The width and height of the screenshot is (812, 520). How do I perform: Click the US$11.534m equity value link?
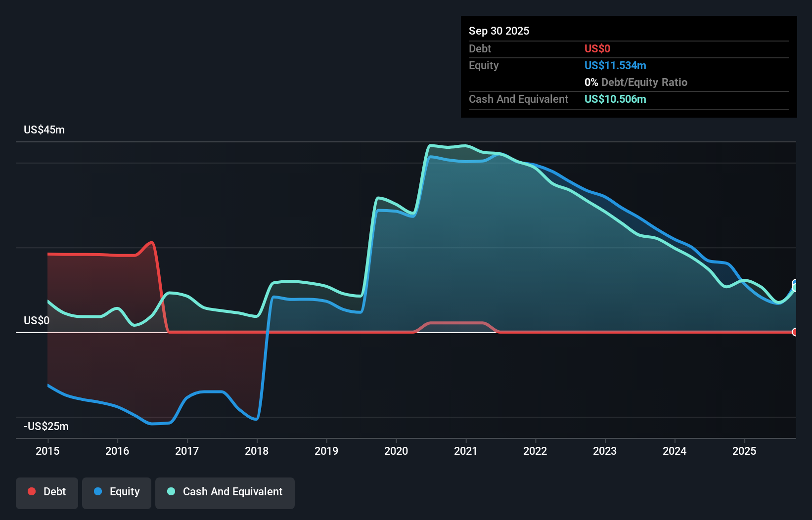pyautogui.click(x=615, y=65)
